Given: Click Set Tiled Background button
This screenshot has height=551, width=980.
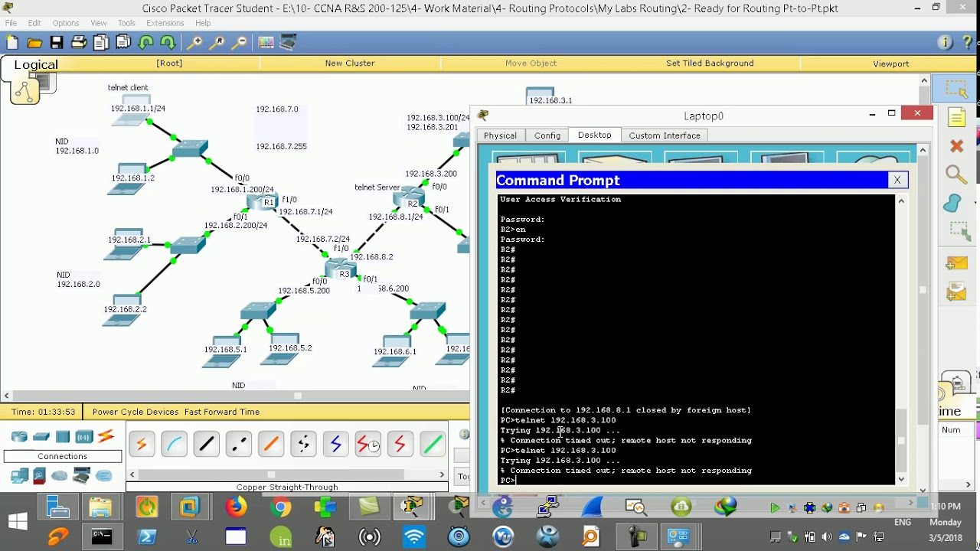Looking at the screenshot, I should [x=710, y=64].
